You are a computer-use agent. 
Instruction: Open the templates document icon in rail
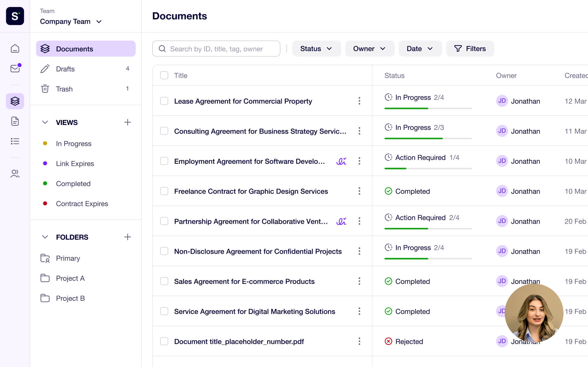pyautogui.click(x=15, y=121)
